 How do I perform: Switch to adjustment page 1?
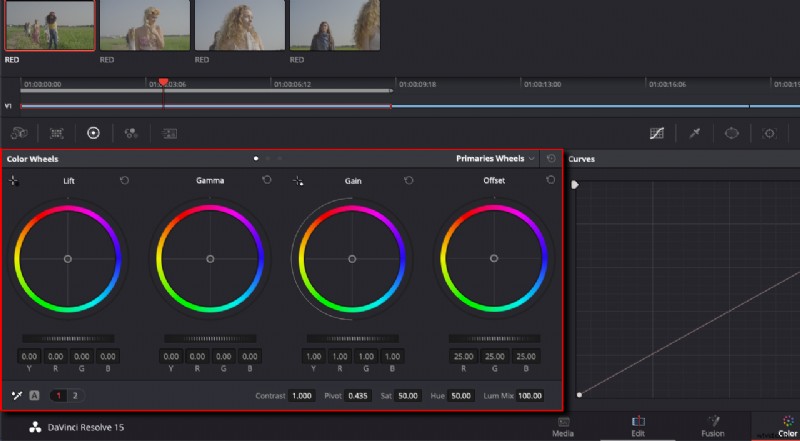[x=59, y=395]
